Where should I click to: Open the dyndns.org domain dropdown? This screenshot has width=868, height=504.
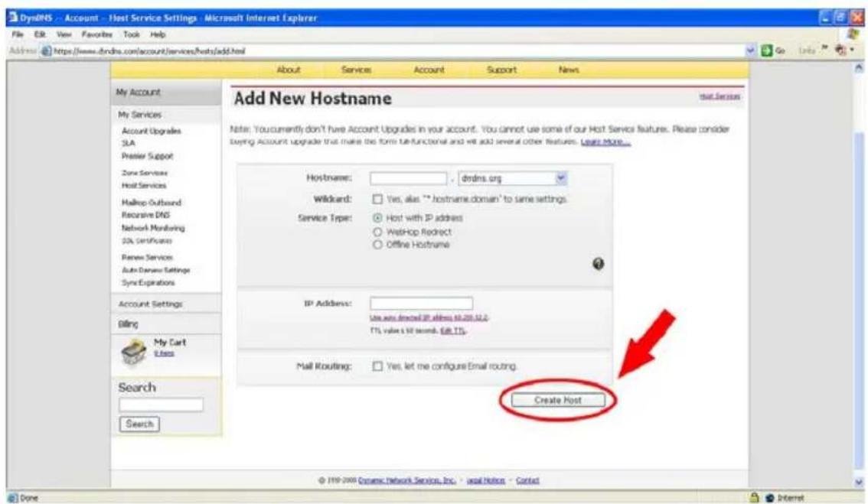click(513, 178)
